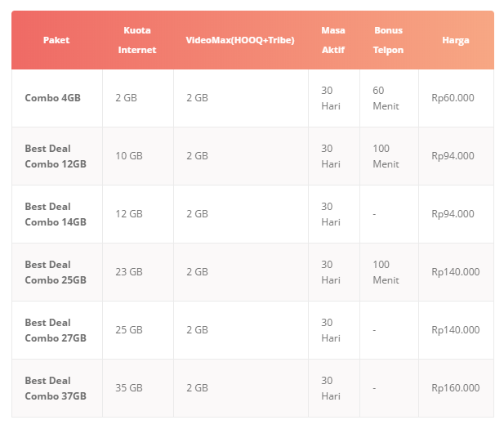Select the Best Deal Combo 25GB row
Image resolution: width=504 pixels, height=429 pixels.
[x=55, y=272]
